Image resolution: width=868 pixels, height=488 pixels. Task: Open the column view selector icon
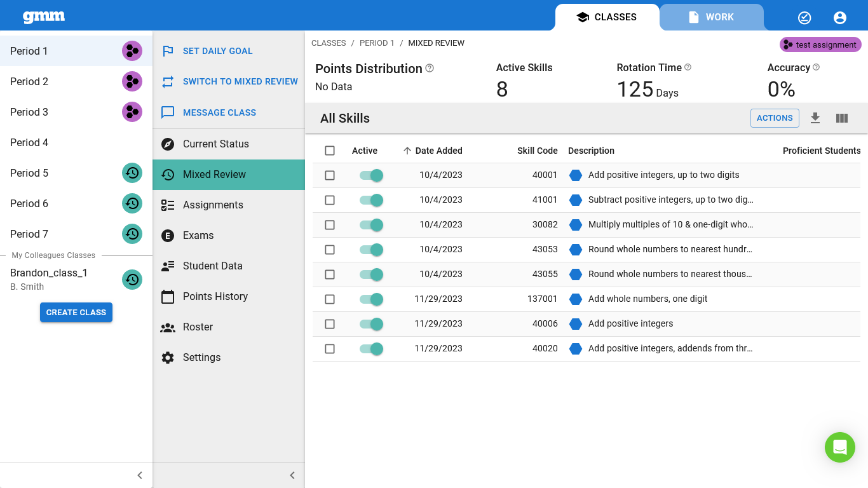click(x=842, y=118)
